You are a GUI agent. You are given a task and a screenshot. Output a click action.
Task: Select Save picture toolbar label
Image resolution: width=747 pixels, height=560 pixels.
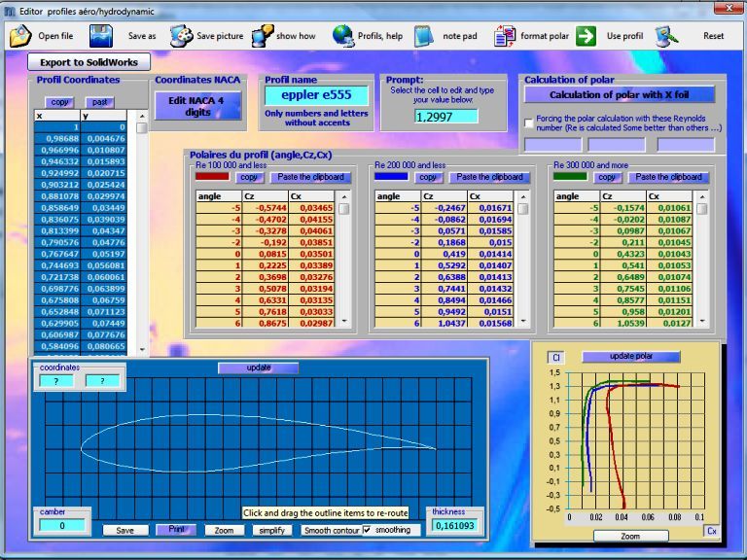pos(220,36)
